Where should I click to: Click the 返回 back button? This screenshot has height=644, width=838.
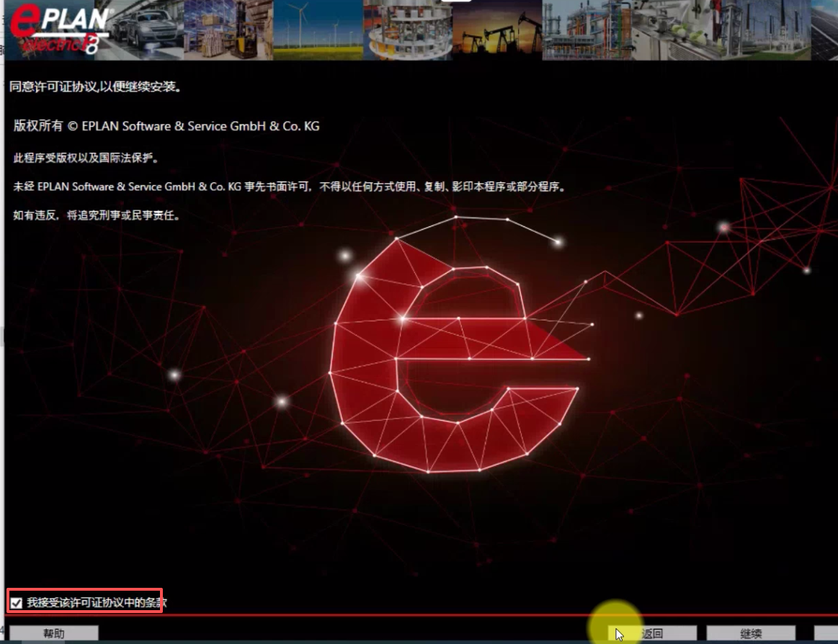[x=653, y=633]
